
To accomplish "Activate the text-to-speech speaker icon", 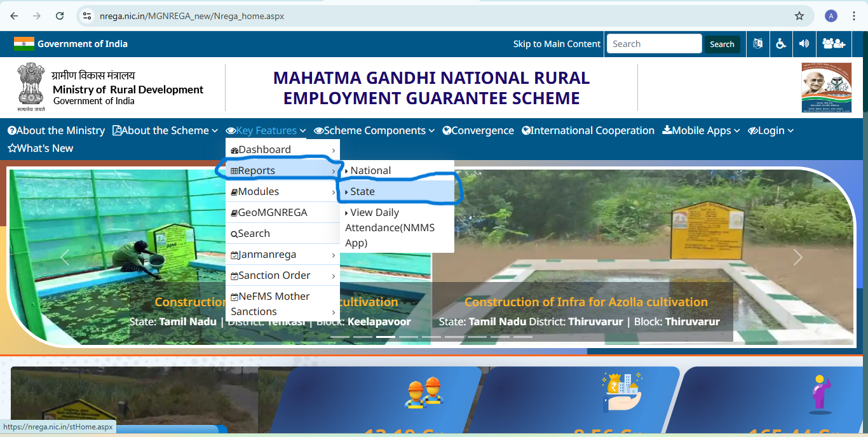I will click(804, 44).
